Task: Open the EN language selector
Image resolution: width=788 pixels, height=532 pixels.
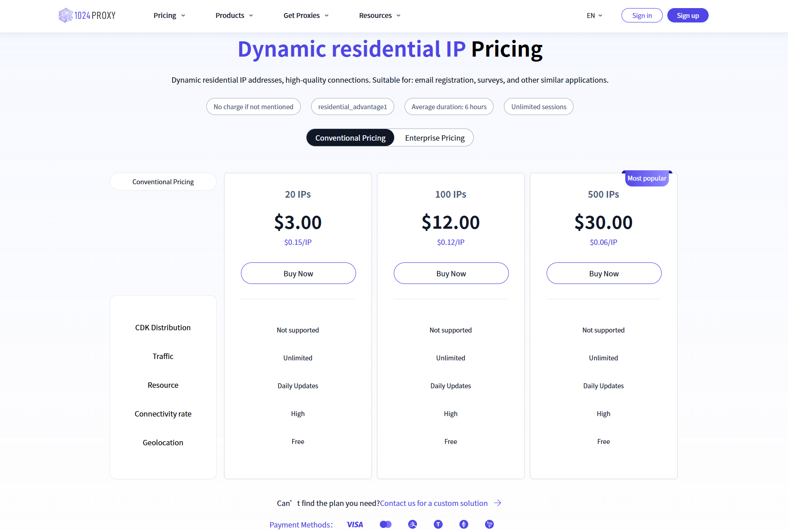Action: tap(594, 15)
